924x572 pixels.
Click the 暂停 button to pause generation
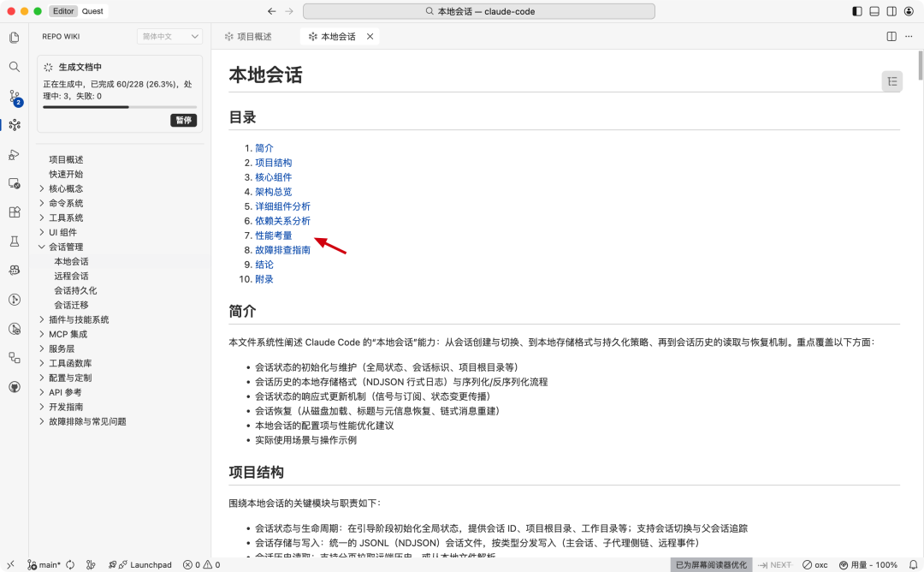(x=183, y=120)
